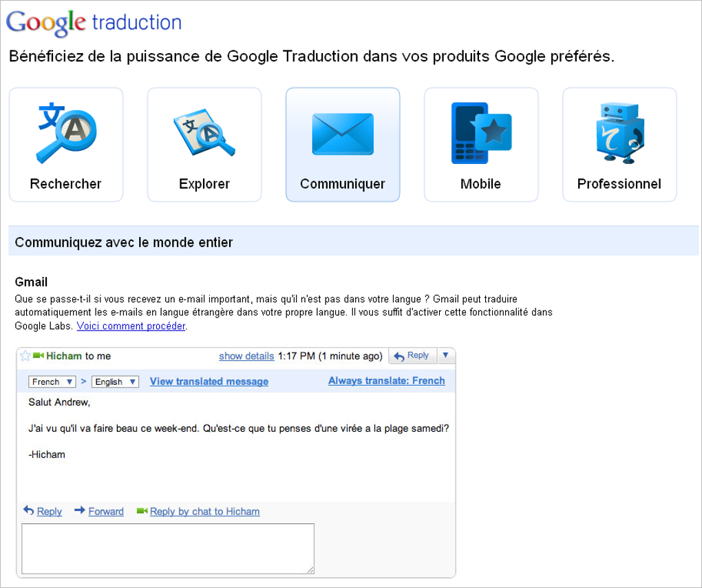The image size is (702, 588).
Task: Switch to the Rechercher tab label
Action: coord(65,184)
